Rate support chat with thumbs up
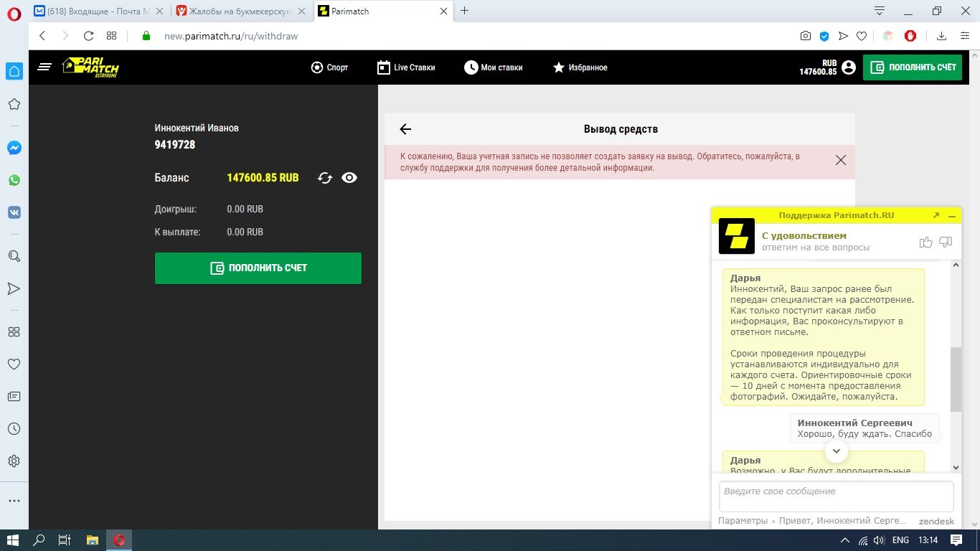 925,242
